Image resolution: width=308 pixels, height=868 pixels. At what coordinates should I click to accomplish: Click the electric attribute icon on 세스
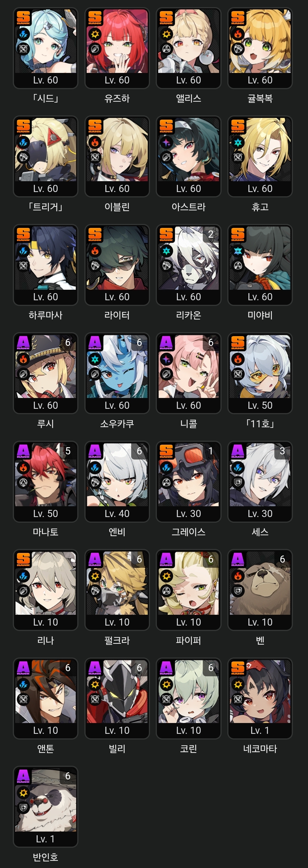pyautogui.click(x=238, y=468)
